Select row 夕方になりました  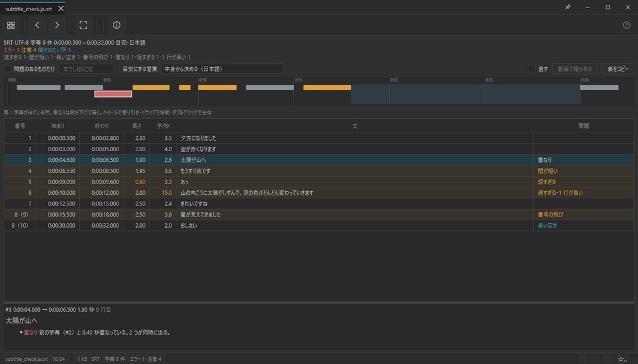318,138
